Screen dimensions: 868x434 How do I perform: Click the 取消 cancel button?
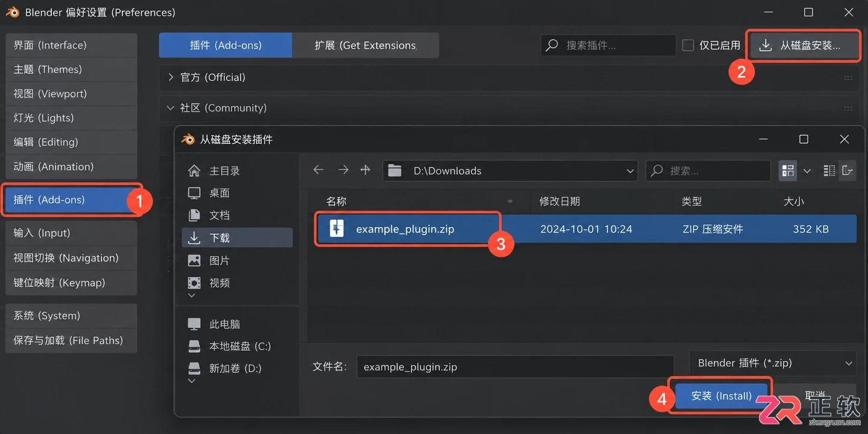click(814, 396)
